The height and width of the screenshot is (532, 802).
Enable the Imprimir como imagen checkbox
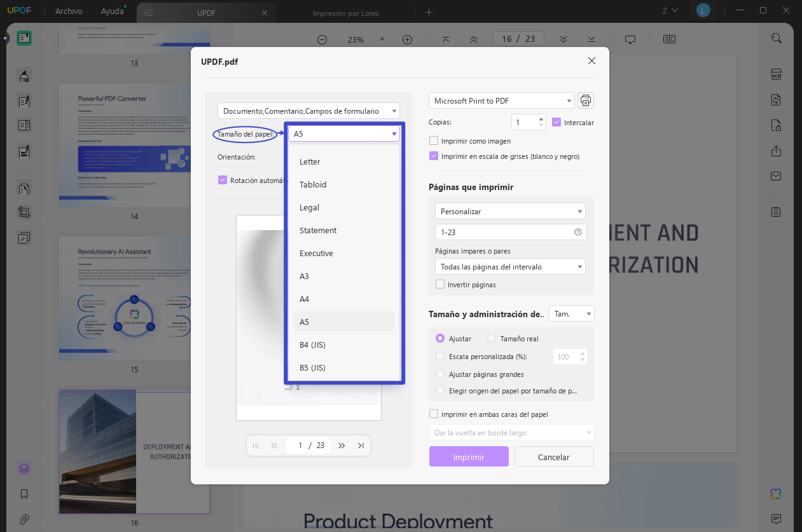[x=434, y=140]
